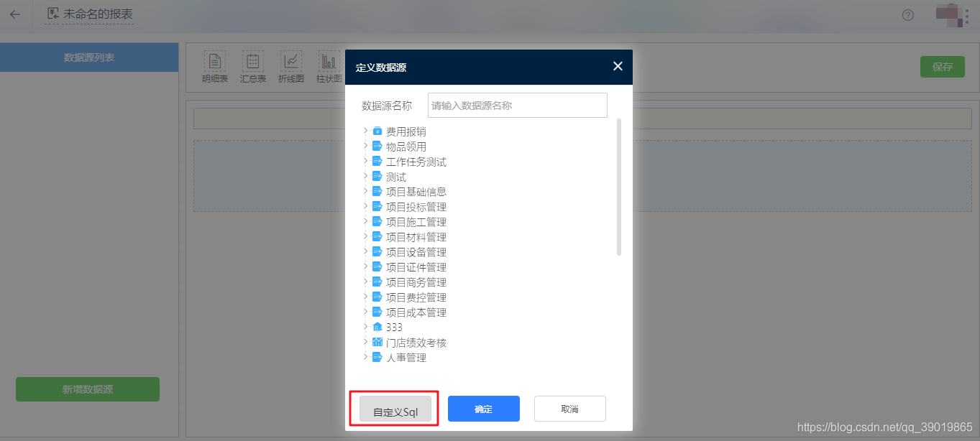Viewport: 980px width, 441px height.
Task: Select the 项目成本管理 data source
Action: point(416,312)
